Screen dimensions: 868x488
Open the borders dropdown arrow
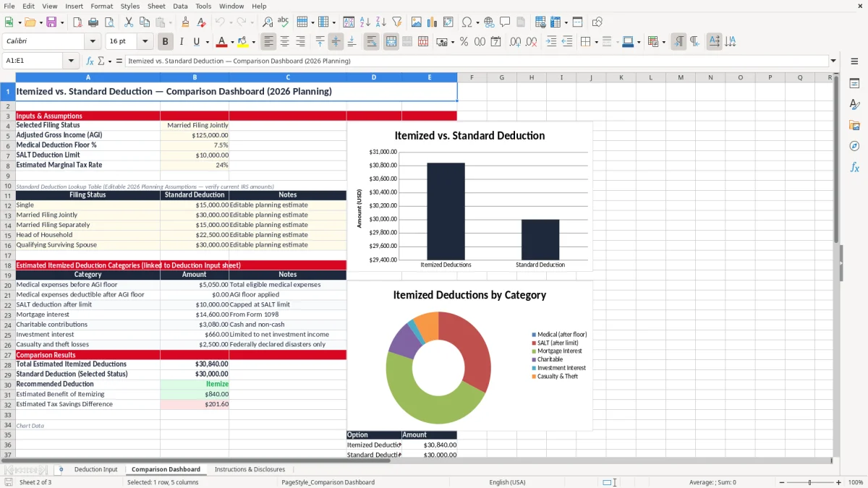tap(596, 42)
